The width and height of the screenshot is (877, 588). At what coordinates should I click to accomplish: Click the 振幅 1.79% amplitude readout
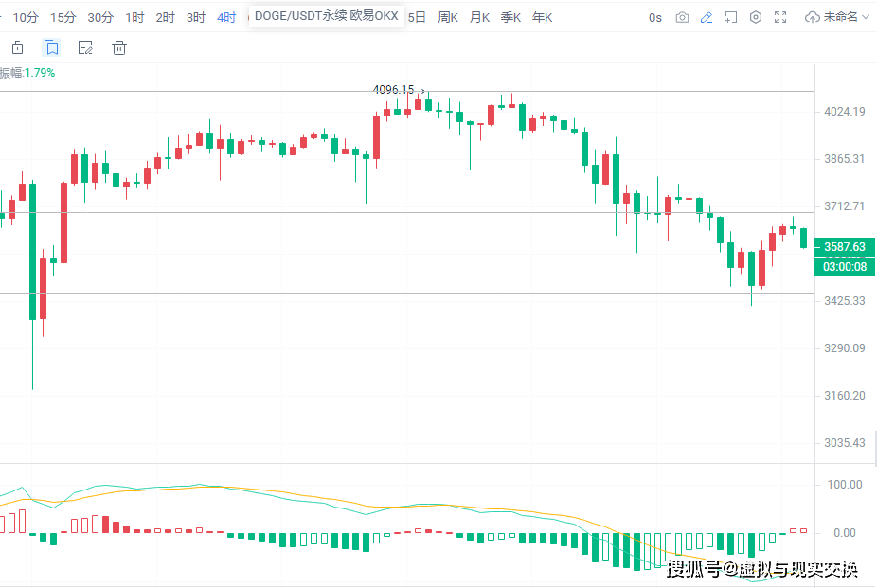coord(27,73)
